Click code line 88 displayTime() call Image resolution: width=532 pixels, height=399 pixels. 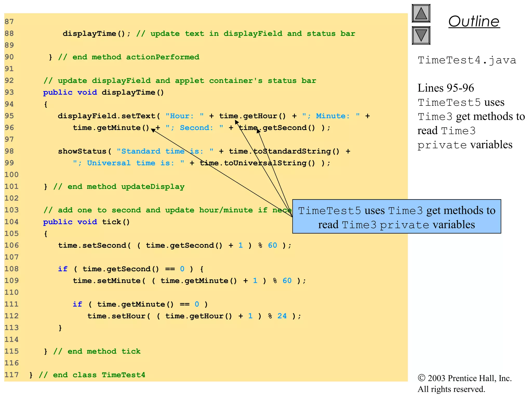pyautogui.click(x=96, y=34)
